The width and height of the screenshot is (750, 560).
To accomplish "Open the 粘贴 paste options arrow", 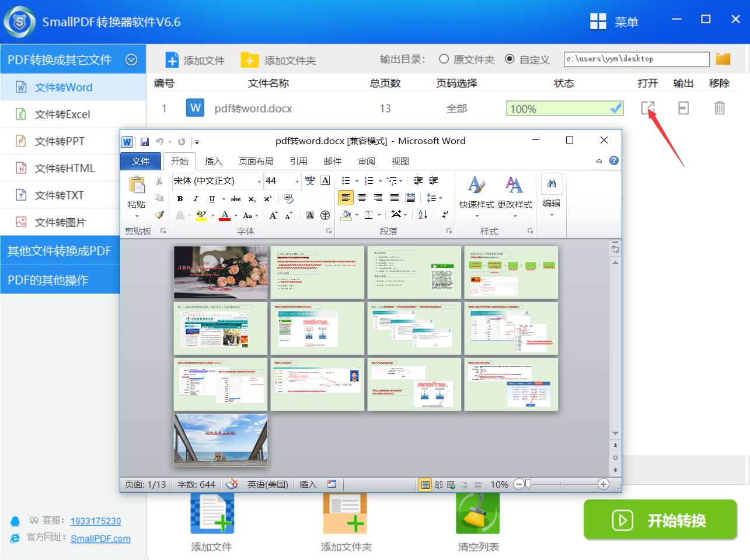I will click(137, 216).
